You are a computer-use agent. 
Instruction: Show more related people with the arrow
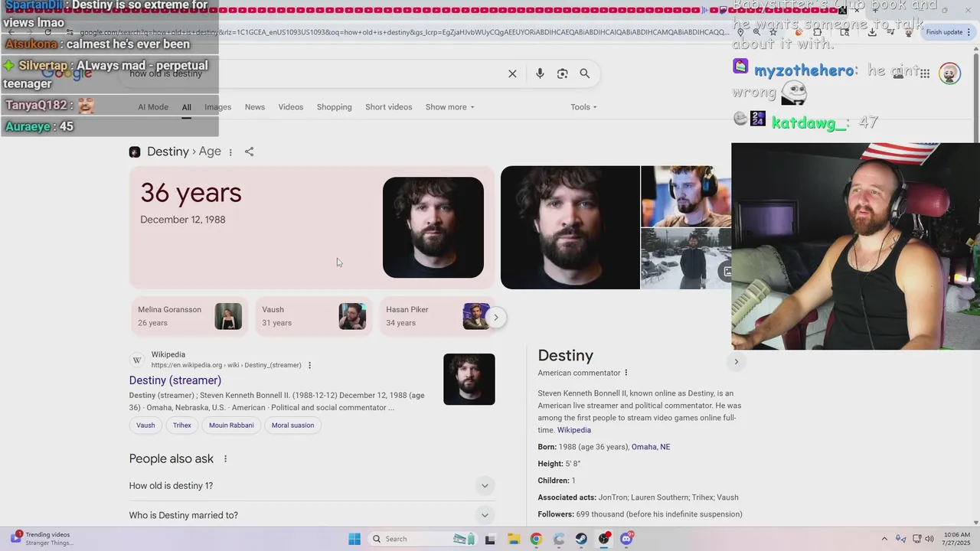pyautogui.click(x=495, y=317)
